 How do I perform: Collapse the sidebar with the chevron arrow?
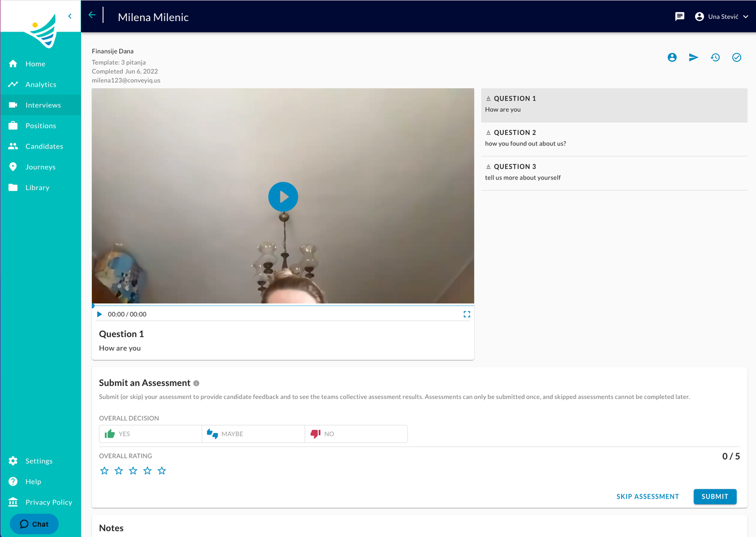coord(70,16)
